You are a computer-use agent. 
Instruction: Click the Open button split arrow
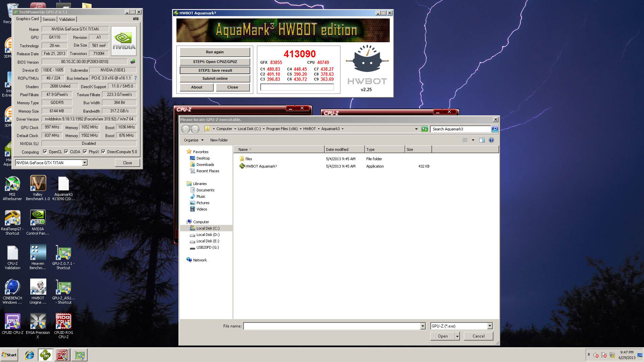(457, 336)
